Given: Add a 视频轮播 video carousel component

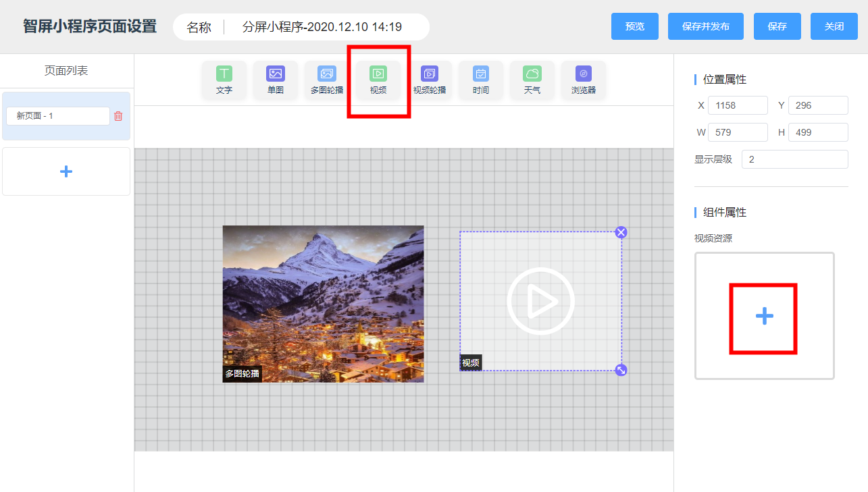Looking at the screenshot, I should pos(430,80).
